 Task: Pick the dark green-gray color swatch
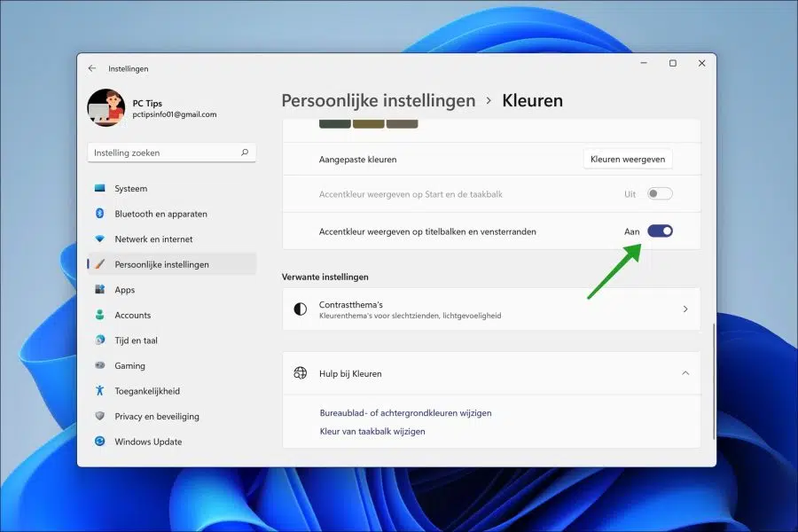[335, 124]
